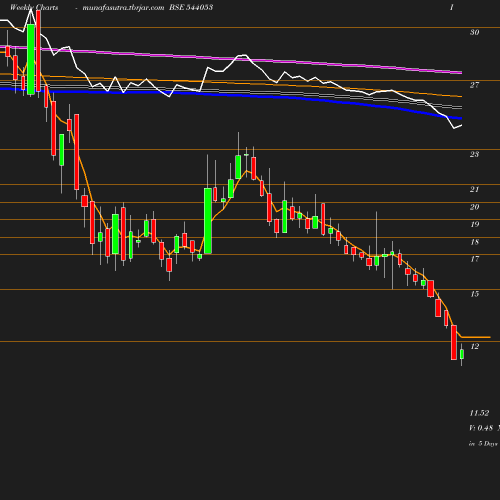Click the price axis label '20'
This screenshot has width=500, height=500.
tap(475, 207)
